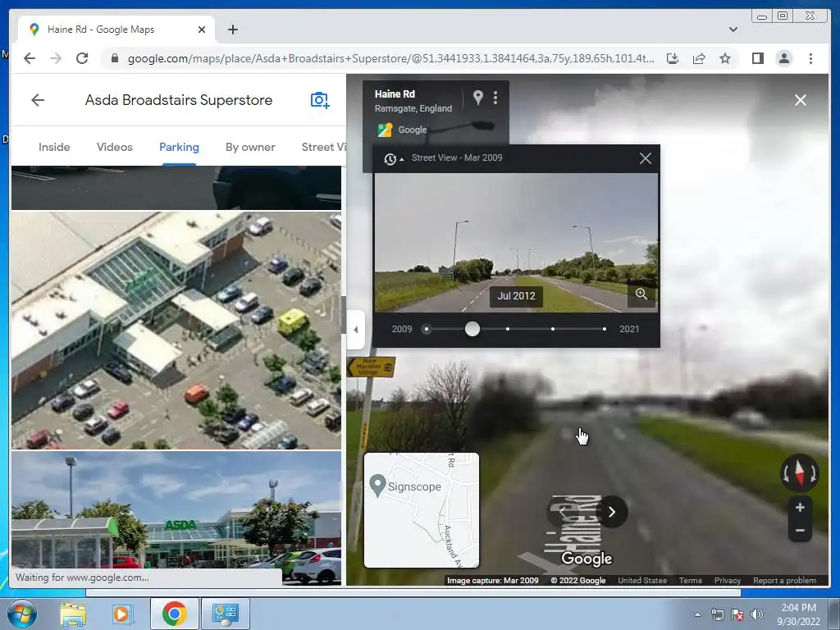840x630 pixels.
Task: Advance to next Street View position arrow
Action: tap(612, 512)
